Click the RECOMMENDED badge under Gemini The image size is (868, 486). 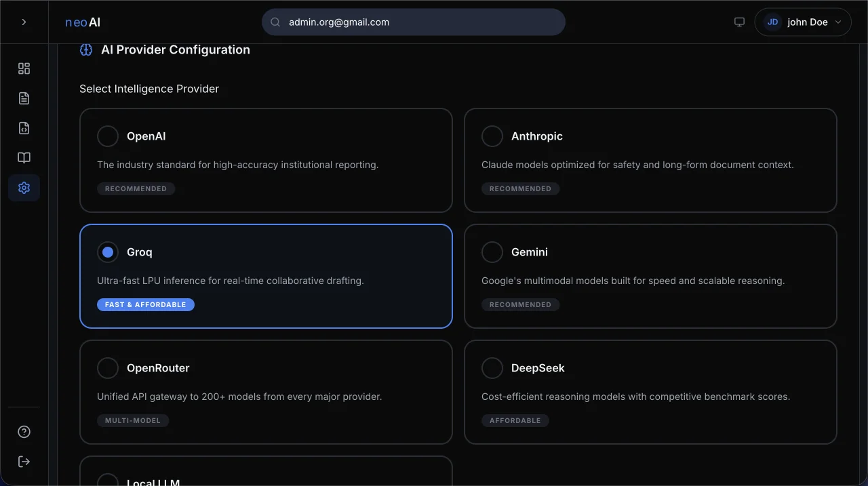tap(520, 304)
